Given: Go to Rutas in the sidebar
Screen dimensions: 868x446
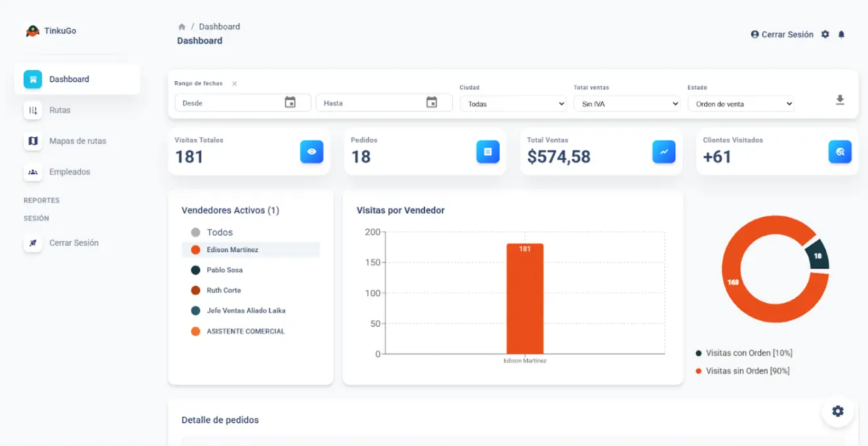Looking at the screenshot, I should pos(60,110).
